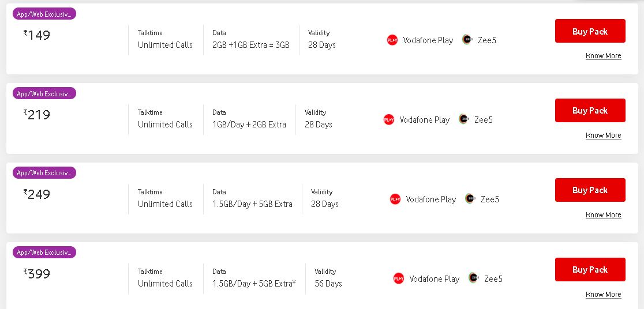644x309 pixels.
Task: Buy the ₹149 pack
Action: [590, 31]
